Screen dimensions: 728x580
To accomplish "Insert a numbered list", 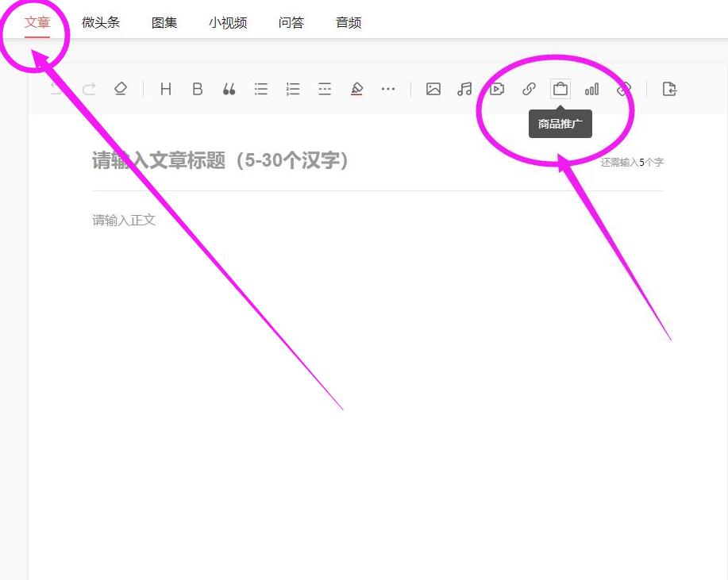I will pyautogui.click(x=293, y=89).
